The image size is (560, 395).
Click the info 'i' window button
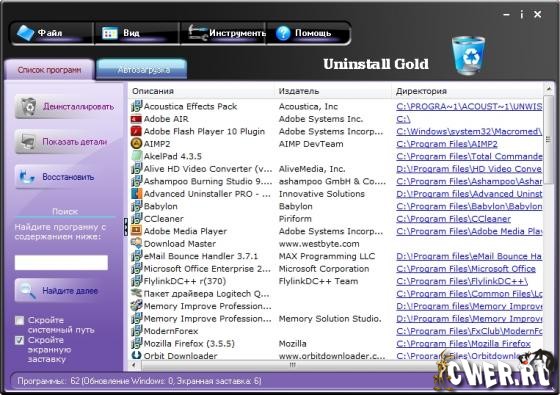click(x=522, y=15)
